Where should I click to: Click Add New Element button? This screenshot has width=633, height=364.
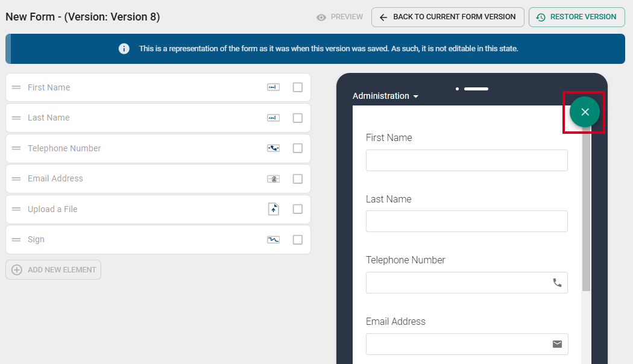pyautogui.click(x=53, y=269)
